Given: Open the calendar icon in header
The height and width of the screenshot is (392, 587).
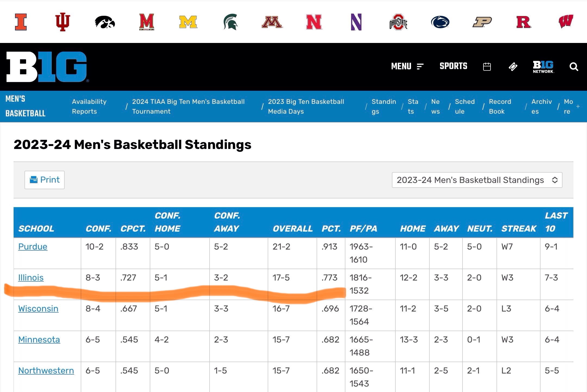Looking at the screenshot, I should click(487, 67).
